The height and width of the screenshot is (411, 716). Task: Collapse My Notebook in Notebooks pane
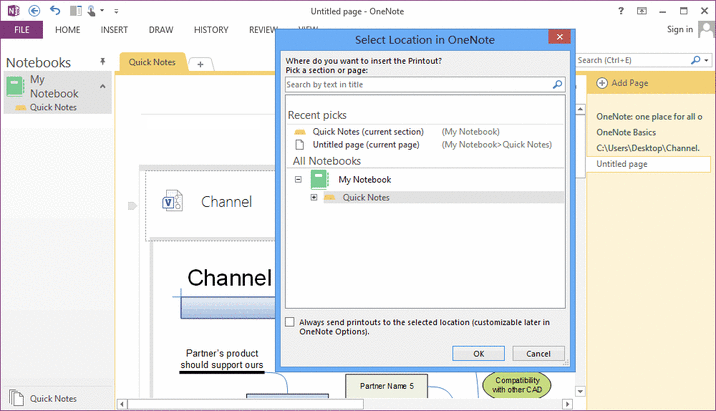(103, 86)
